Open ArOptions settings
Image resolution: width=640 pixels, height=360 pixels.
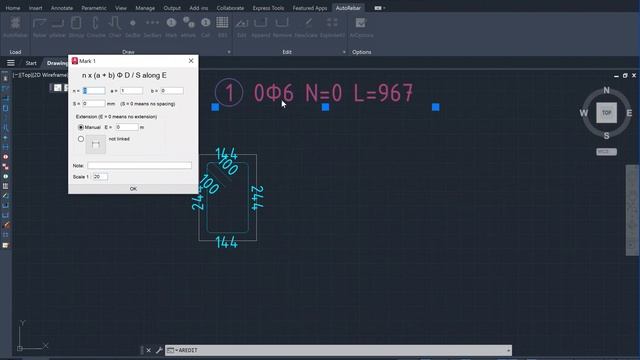coord(361,27)
